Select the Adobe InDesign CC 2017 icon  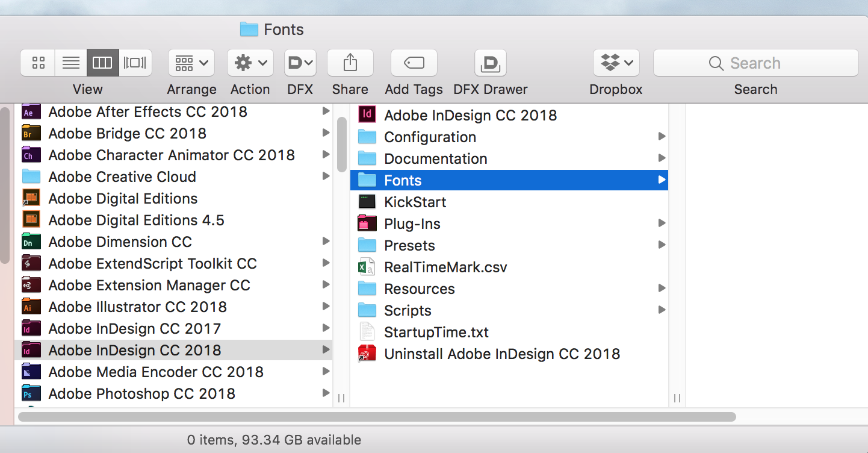pyautogui.click(x=31, y=329)
